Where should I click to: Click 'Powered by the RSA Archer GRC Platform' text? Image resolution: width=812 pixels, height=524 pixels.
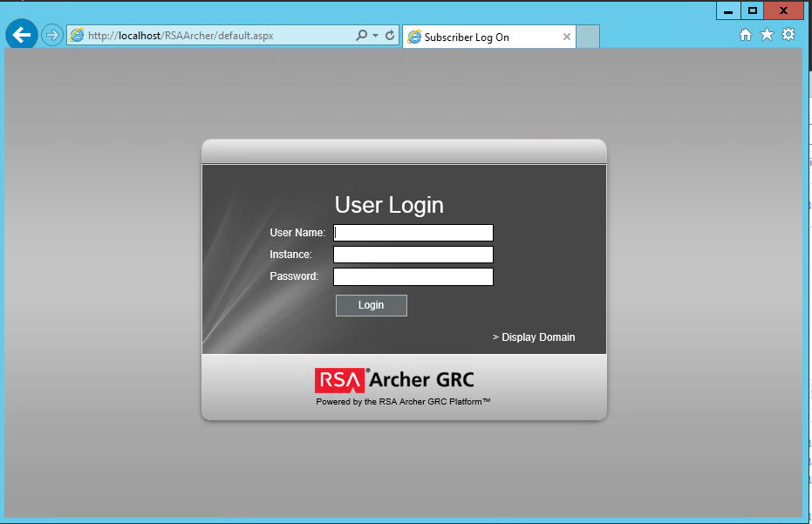tap(403, 401)
